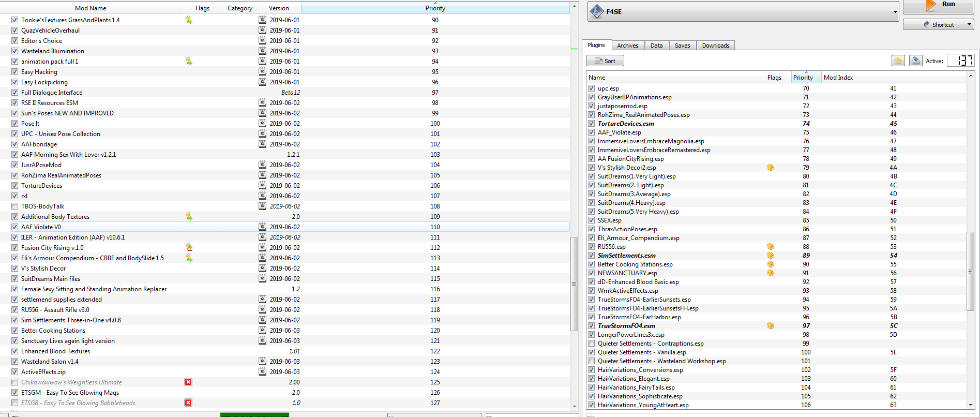Select the ThraxActionPoses.esp plugin row

[776, 229]
